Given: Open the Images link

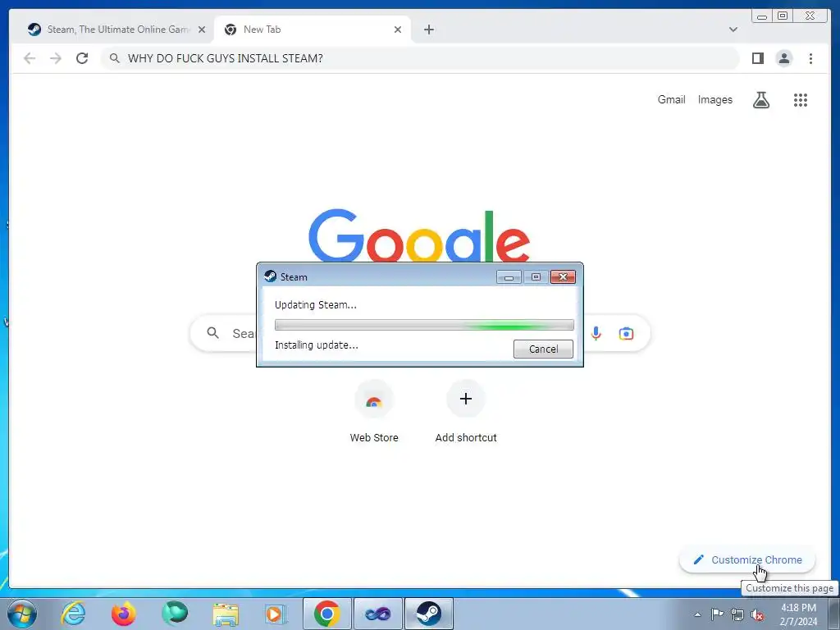Looking at the screenshot, I should point(714,99).
